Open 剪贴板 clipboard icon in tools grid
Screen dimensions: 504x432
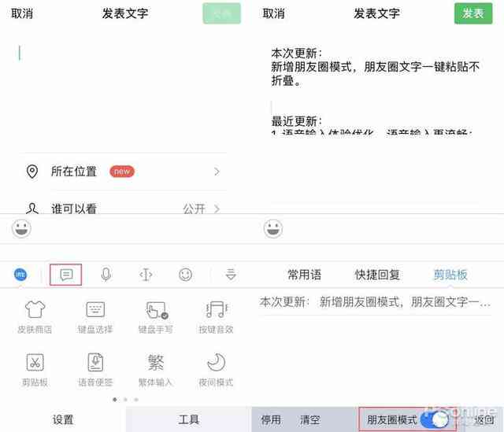35,369
